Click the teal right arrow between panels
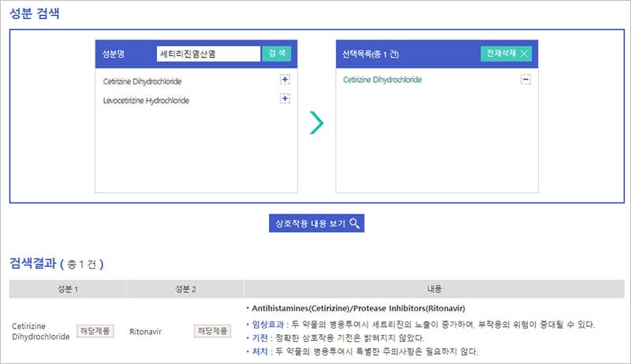The height and width of the screenshot is (364, 631). pyautogui.click(x=316, y=122)
